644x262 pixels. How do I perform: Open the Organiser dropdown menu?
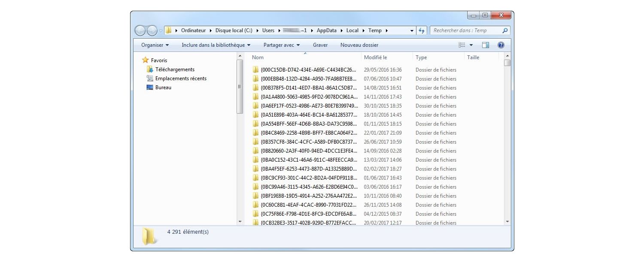tap(152, 45)
